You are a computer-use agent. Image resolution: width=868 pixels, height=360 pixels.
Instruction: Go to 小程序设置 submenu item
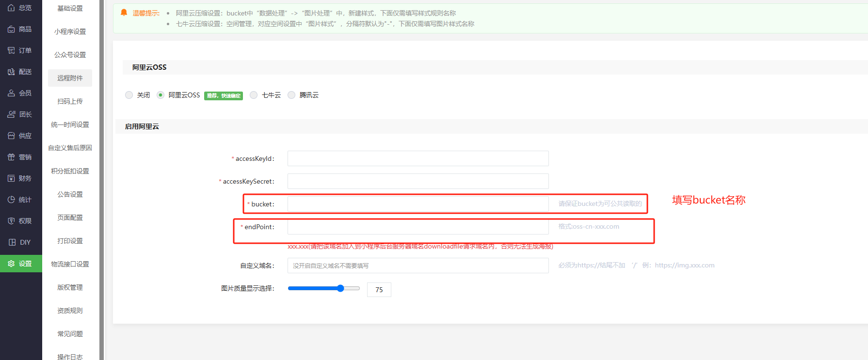pos(70,31)
